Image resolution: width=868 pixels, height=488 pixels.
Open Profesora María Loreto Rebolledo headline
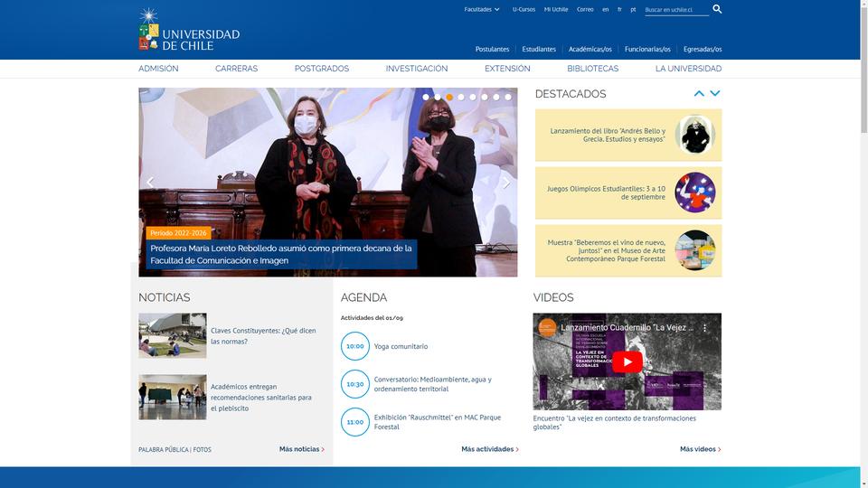pyautogui.click(x=281, y=254)
